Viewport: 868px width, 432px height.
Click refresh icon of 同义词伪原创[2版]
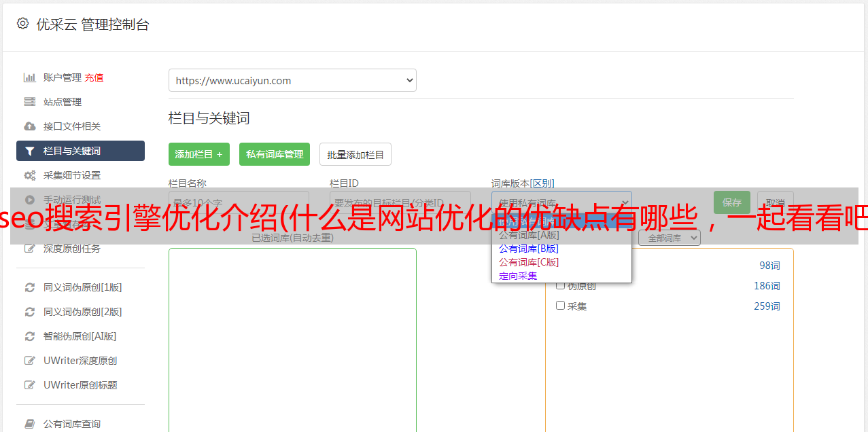(29, 312)
